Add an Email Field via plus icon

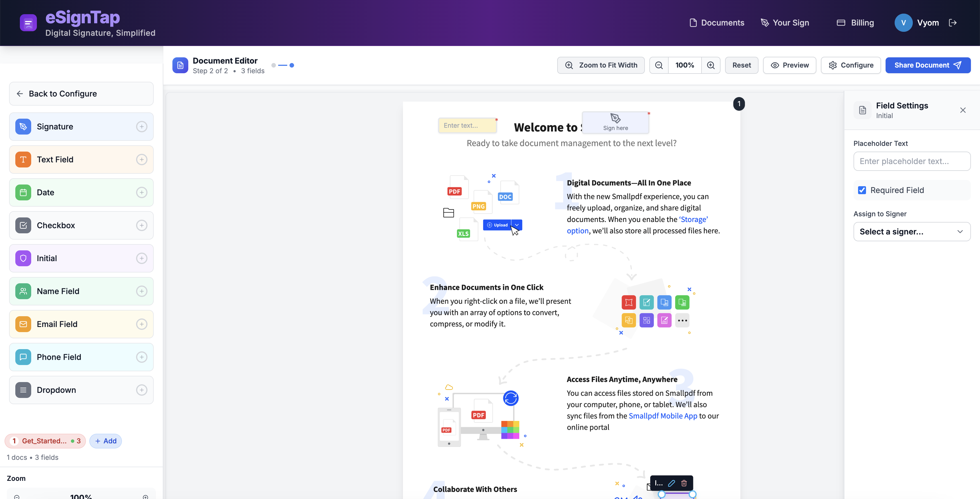(x=141, y=324)
